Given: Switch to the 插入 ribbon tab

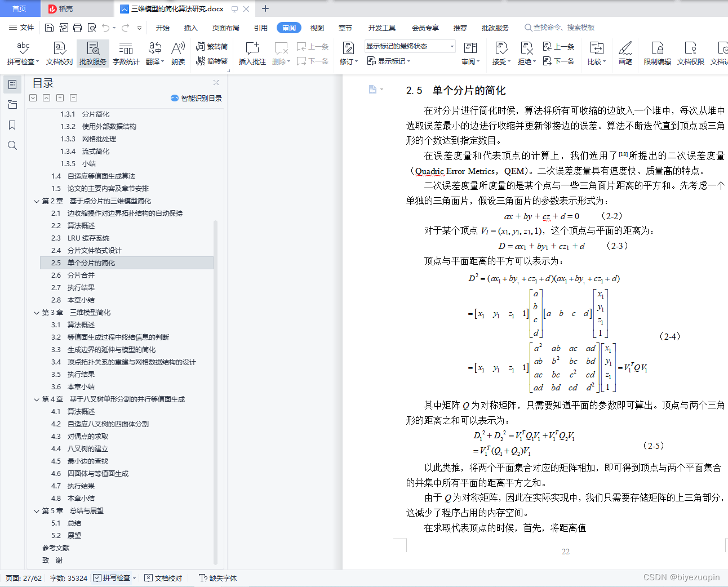Looking at the screenshot, I should 191,28.
